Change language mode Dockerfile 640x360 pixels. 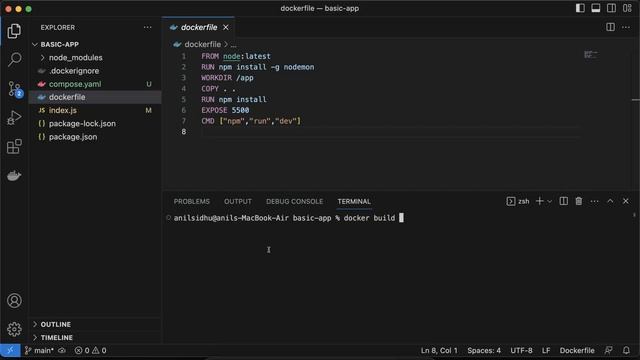click(577, 351)
